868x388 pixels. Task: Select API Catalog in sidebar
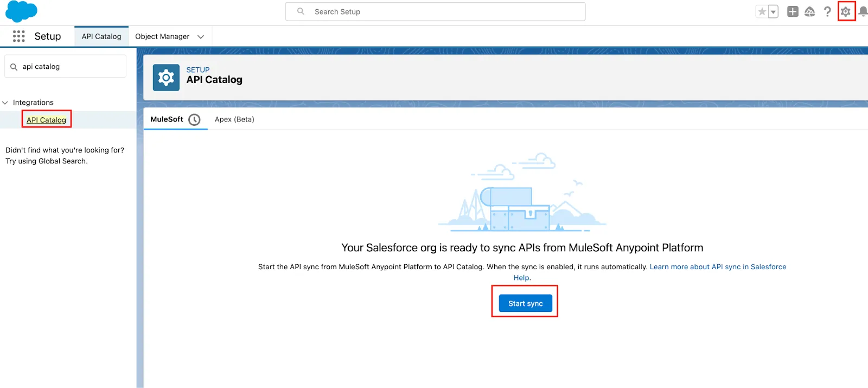[47, 120]
